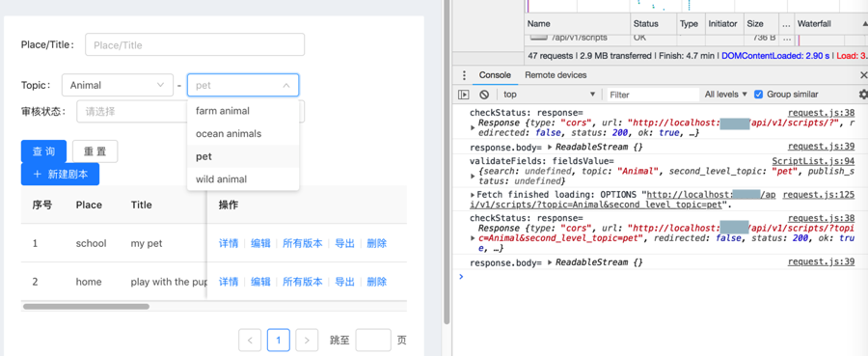This screenshot has width=868, height=356.
Task: Open the request.js:125 source link
Action: point(818,195)
